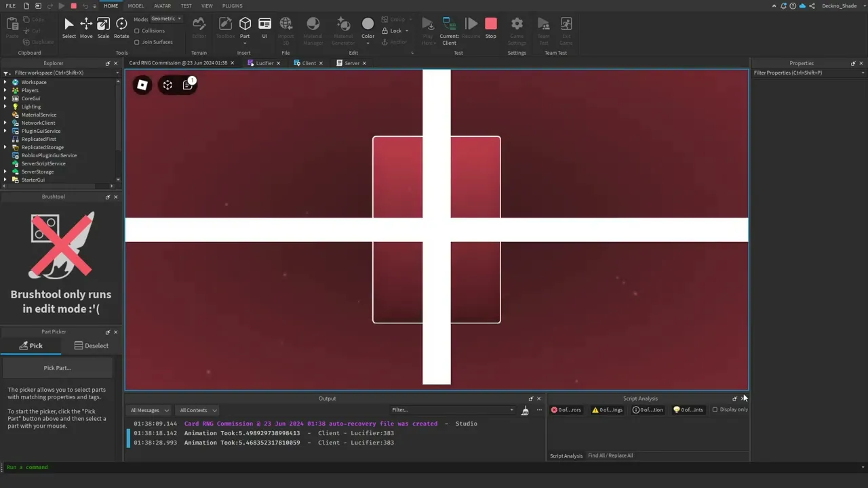868x488 pixels.
Task: Open the in-game chat icon with badge
Action: click(188, 85)
